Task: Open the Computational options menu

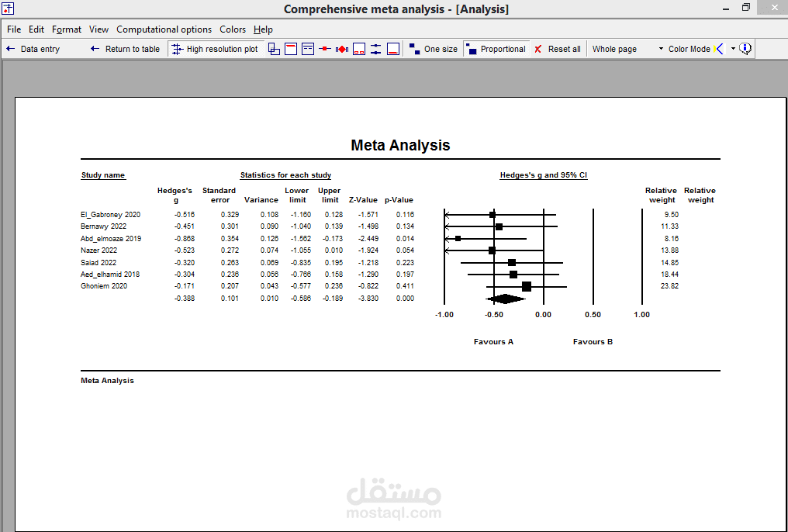Action: [x=164, y=29]
